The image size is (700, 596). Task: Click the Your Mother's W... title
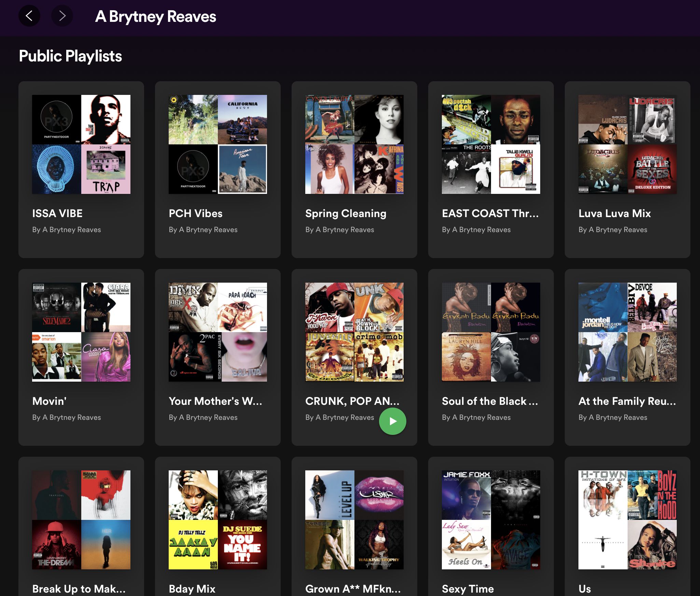[x=215, y=401]
